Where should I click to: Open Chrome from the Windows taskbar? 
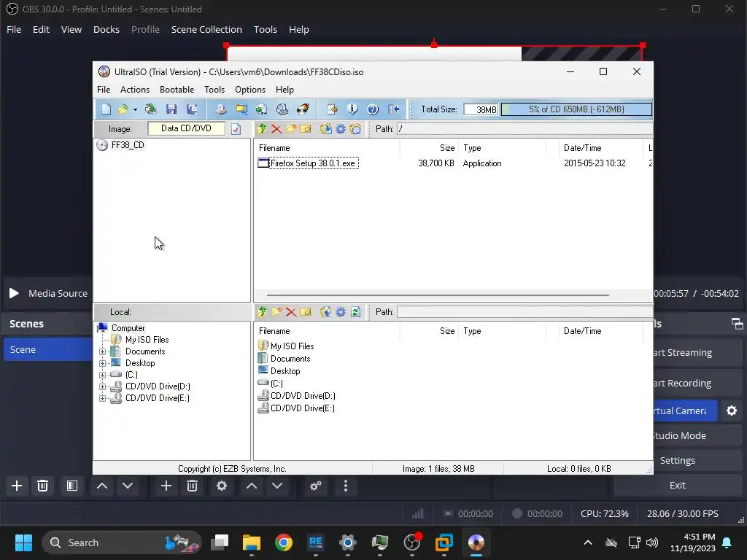click(284, 542)
